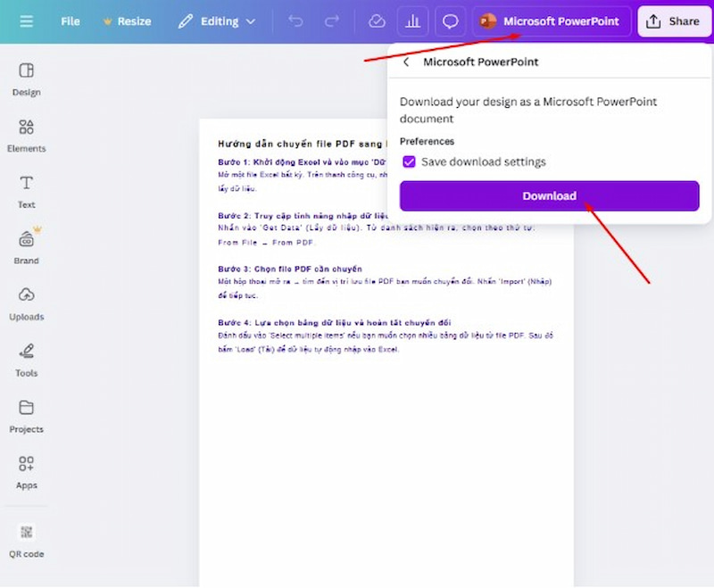
Task: Click the purple Download button
Action: (549, 195)
